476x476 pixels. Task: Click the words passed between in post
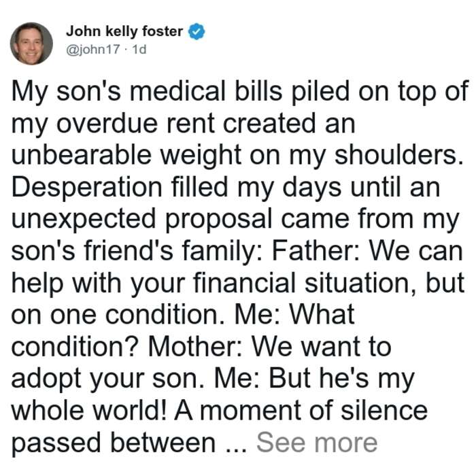[x=114, y=443]
